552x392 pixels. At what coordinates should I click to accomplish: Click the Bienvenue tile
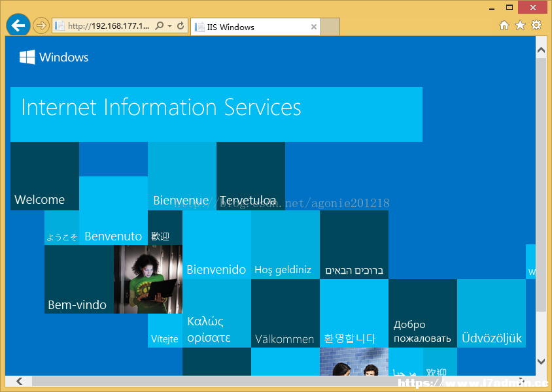(182, 176)
